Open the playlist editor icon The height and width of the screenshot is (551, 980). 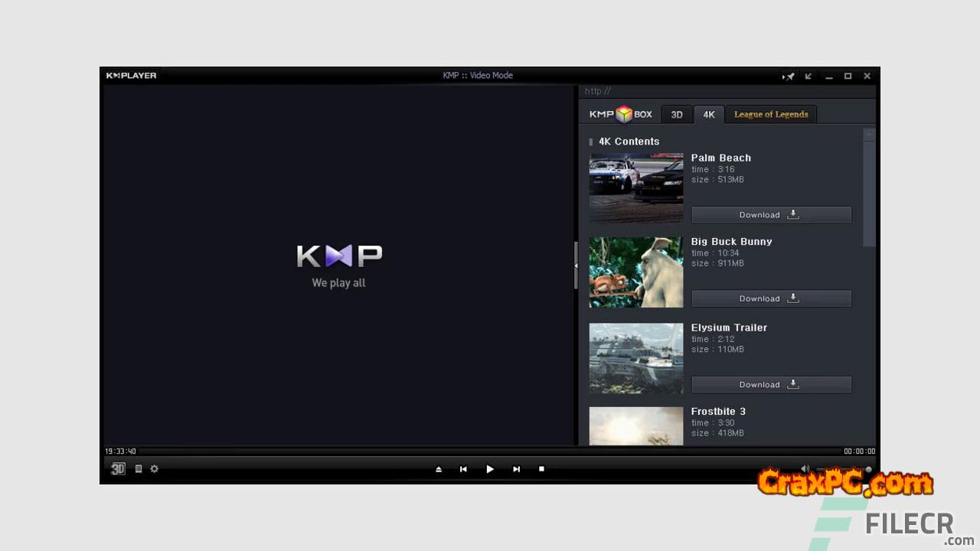tap(139, 469)
